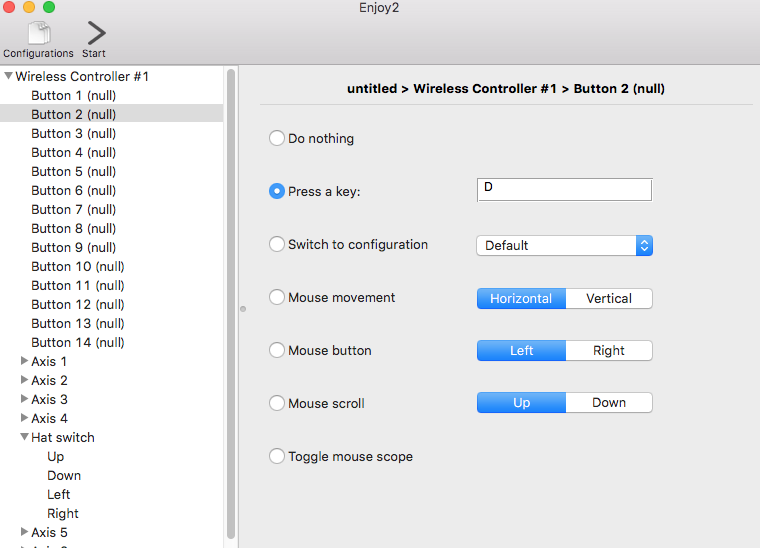The width and height of the screenshot is (760, 548).
Task: Select Button 1 (null) in the list
Action: (111, 95)
